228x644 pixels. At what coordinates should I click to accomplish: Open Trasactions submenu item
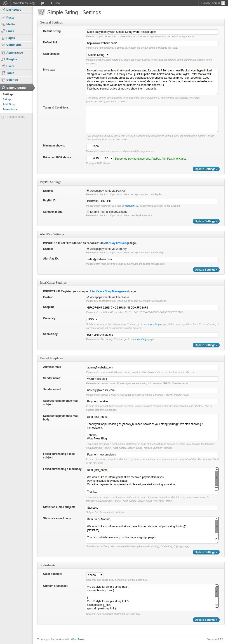(10, 109)
